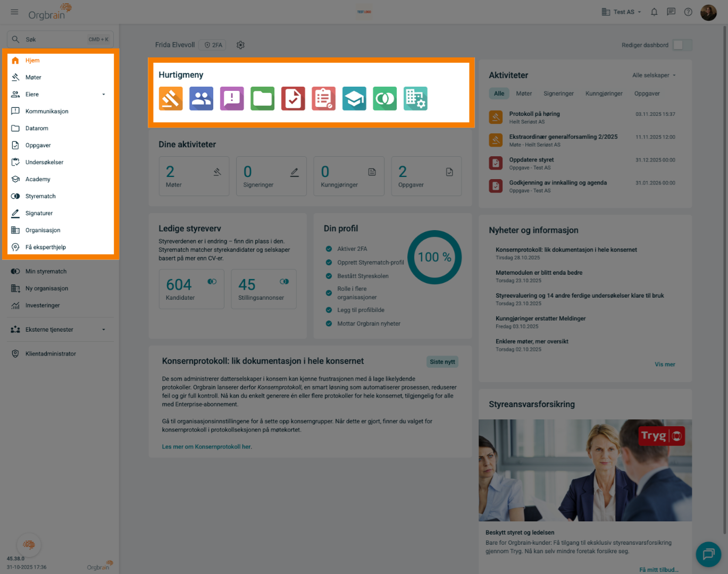Expand the Eiere submenu arrow in sidebar
Screen dimensions: 728x574
[104, 95]
